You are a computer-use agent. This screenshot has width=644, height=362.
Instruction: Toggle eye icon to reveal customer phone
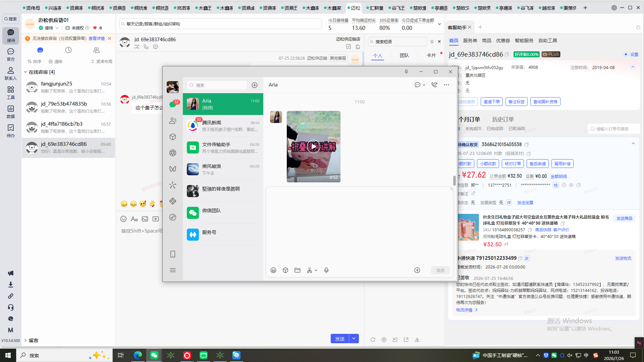571,185
